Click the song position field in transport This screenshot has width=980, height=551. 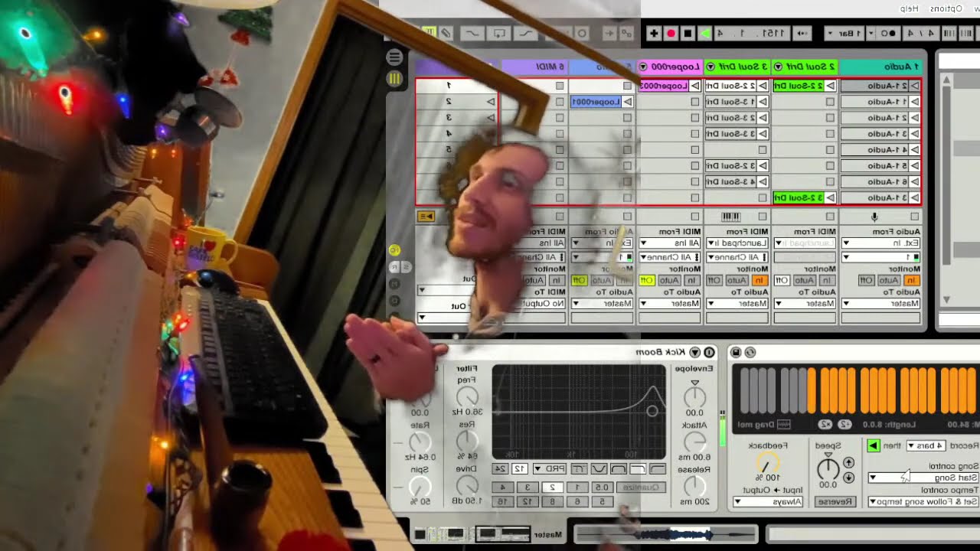(x=753, y=33)
